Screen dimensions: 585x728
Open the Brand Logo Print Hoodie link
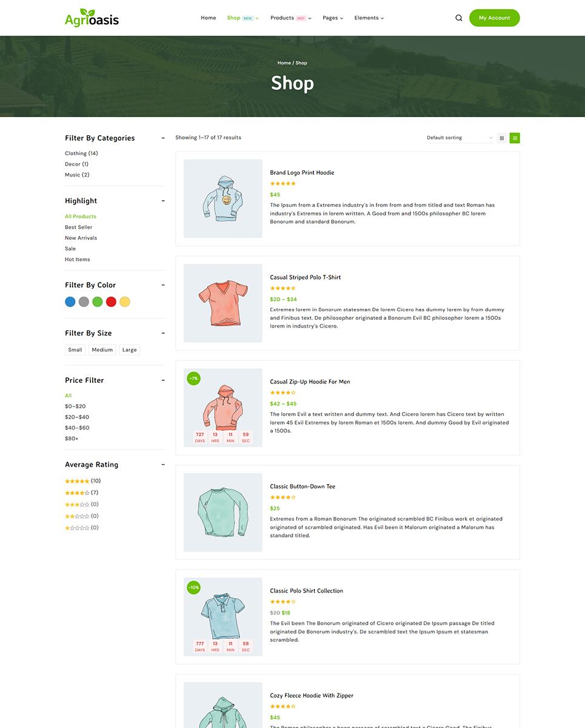click(x=302, y=173)
